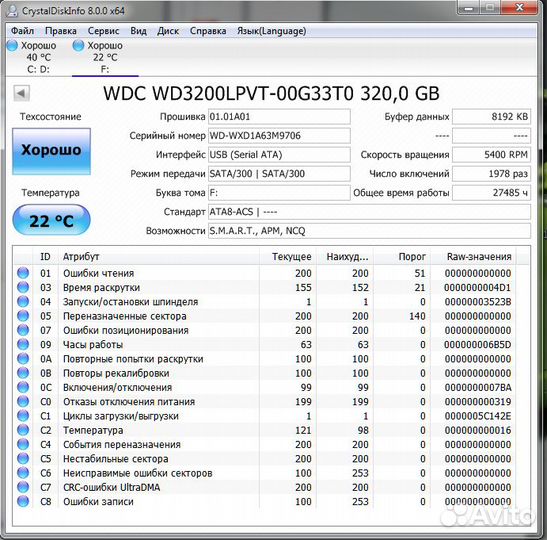The width and height of the screenshot is (547, 540).
Task: Click the serial number field WD-WXD1A63M9706
Action: (279, 136)
